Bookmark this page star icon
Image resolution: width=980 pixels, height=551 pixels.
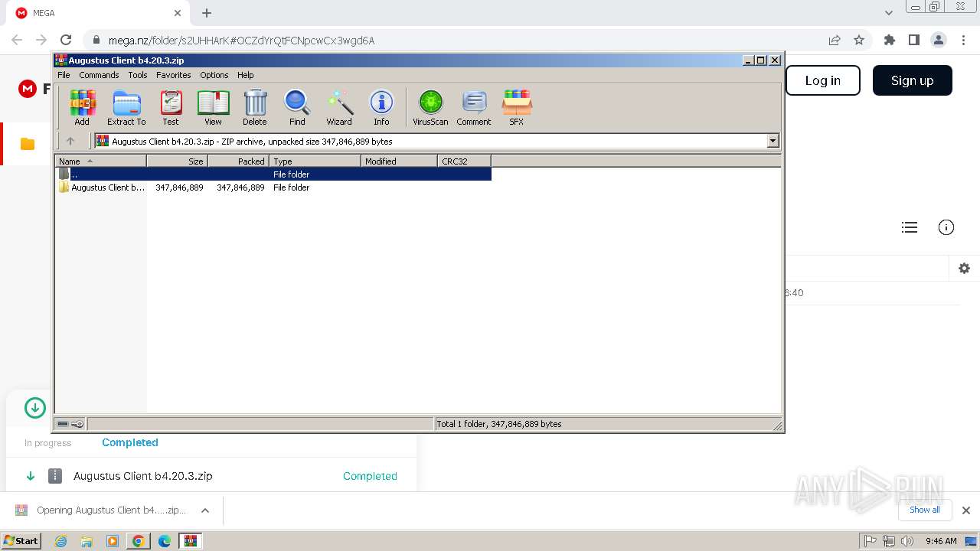859,40
